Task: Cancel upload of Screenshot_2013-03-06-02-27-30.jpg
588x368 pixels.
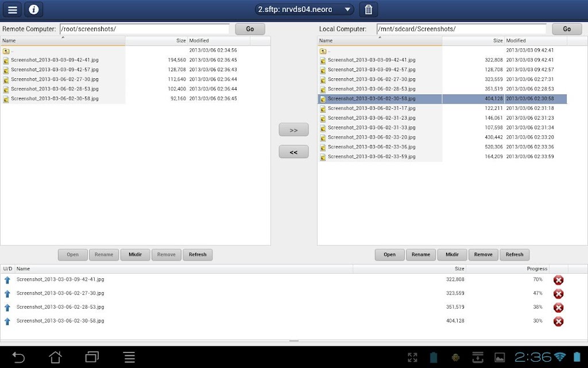Action: click(x=558, y=294)
